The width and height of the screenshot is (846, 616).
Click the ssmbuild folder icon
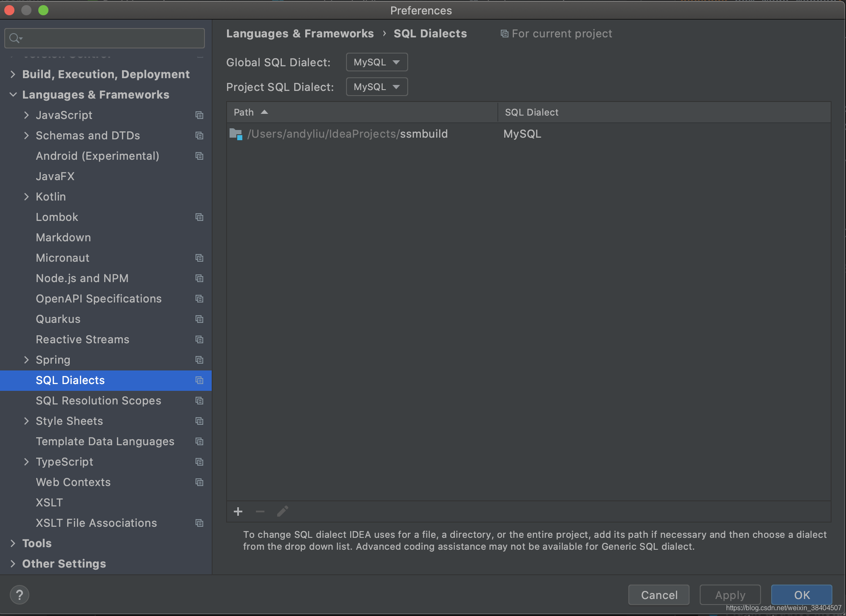point(236,134)
